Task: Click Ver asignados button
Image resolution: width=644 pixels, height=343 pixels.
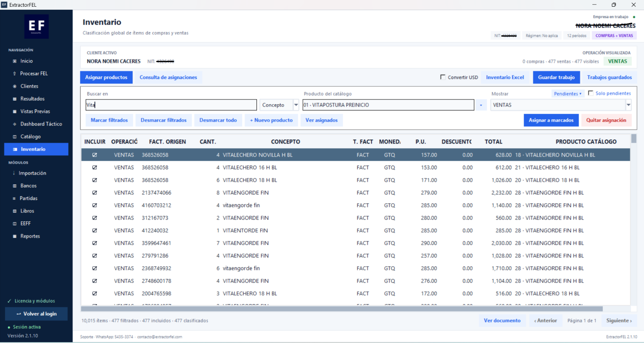Action: 321,120
